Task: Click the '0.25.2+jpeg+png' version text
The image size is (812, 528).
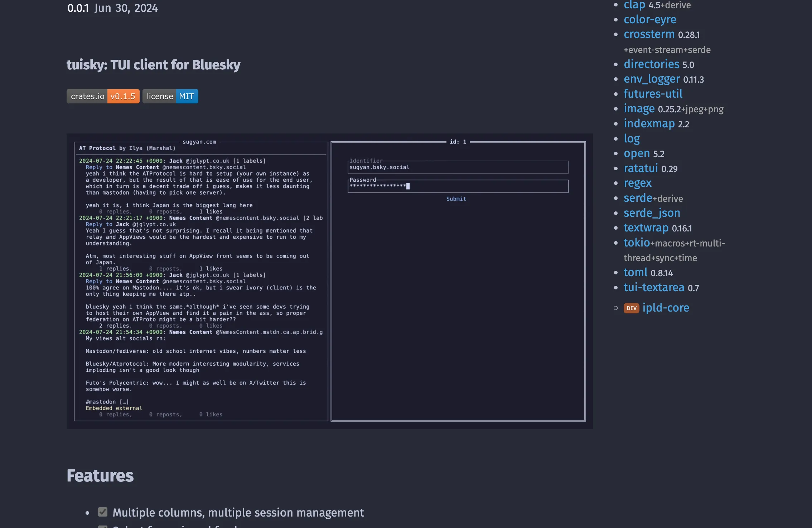Action: point(691,109)
